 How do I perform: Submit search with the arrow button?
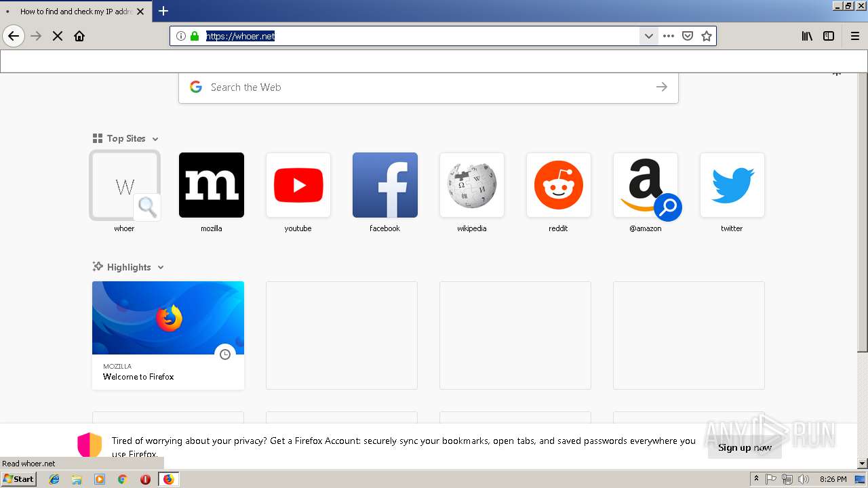point(661,87)
